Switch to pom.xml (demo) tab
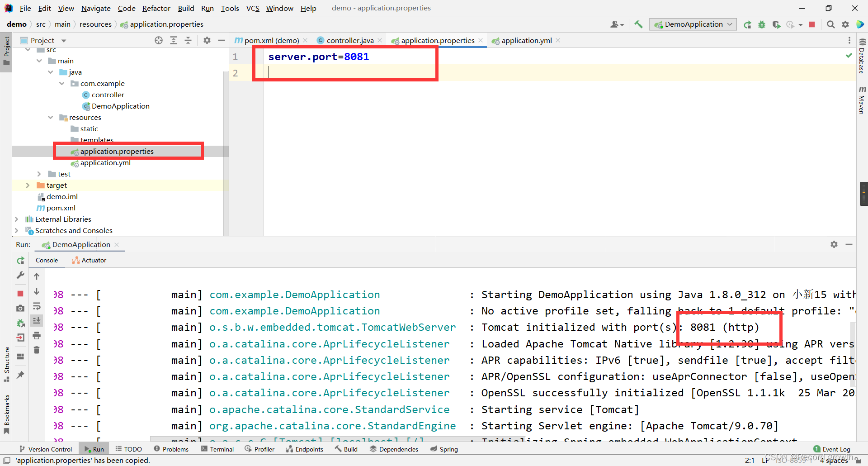The height and width of the screenshot is (466, 868). (x=271, y=40)
